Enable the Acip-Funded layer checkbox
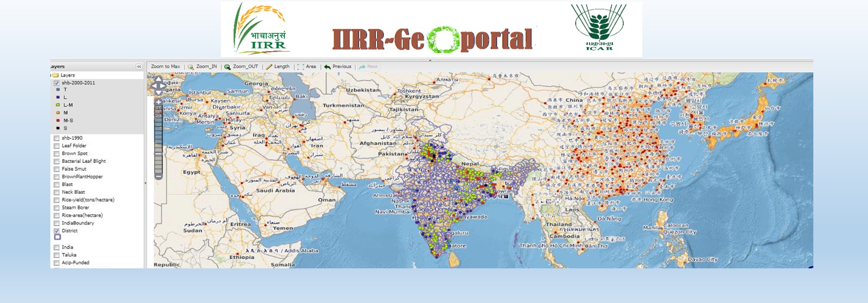This screenshot has height=303, width=868. coord(56,263)
